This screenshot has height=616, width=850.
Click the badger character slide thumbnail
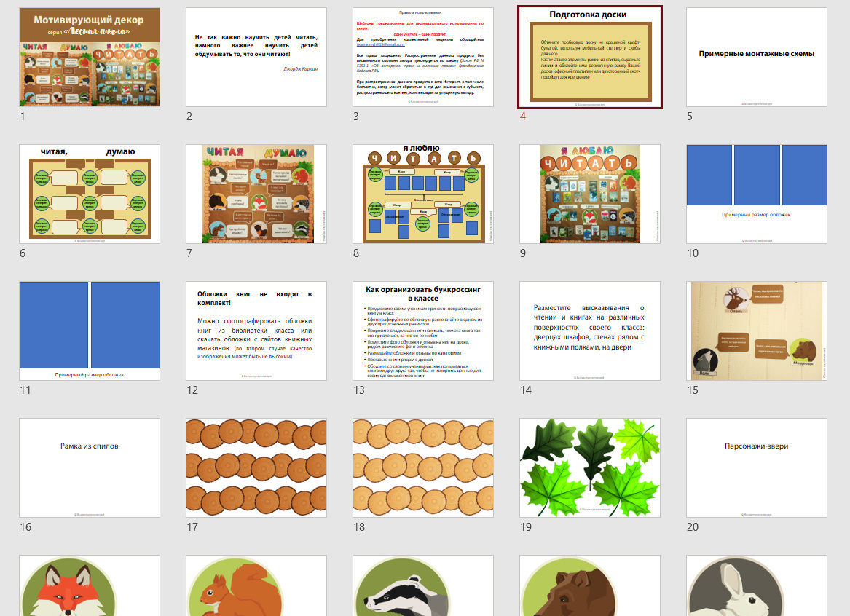422,586
